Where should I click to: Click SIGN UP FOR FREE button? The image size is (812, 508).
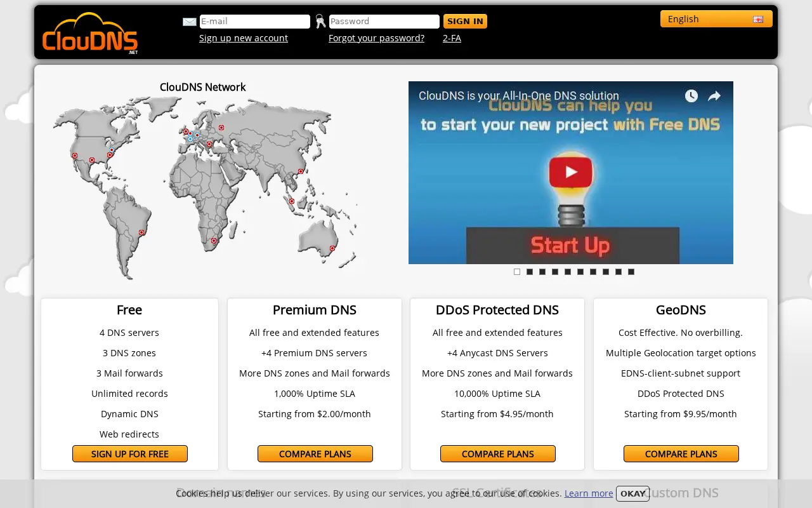130,454
